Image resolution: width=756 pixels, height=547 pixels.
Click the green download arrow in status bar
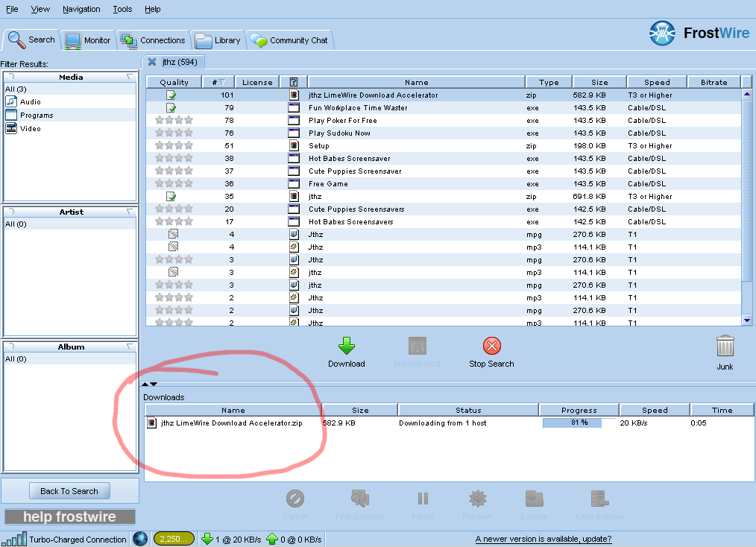pyautogui.click(x=207, y=539)
